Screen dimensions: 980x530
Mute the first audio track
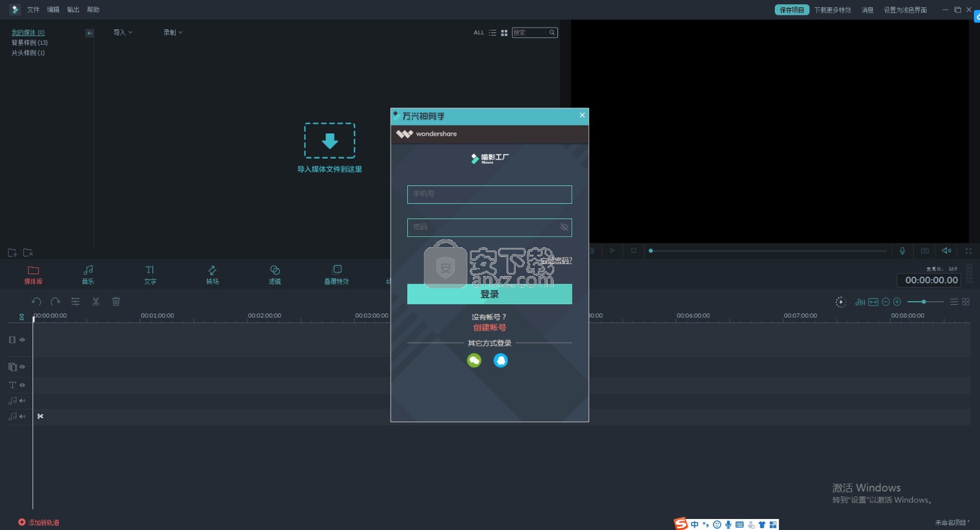click(22, 401)
